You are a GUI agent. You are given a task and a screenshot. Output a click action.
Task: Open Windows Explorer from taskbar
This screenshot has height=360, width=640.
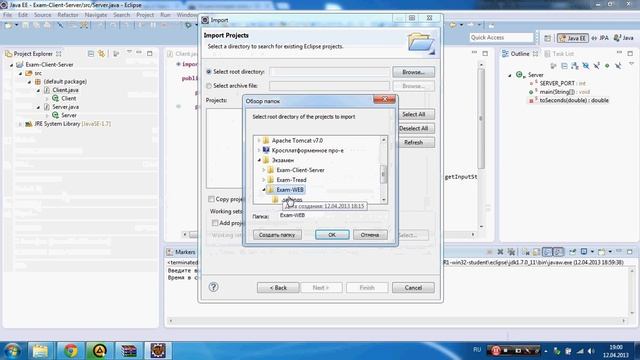[x=40, y=351]
